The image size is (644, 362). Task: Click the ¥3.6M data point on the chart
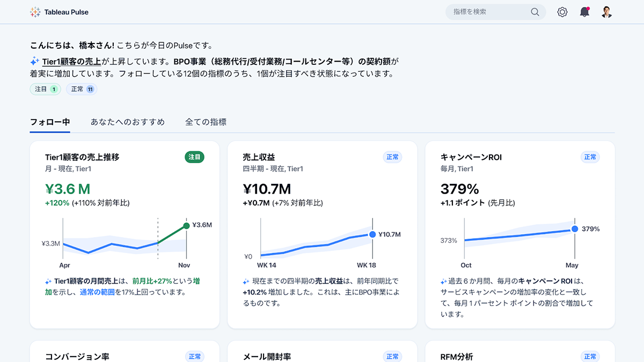pyautogui.click(x=186, y=226)
